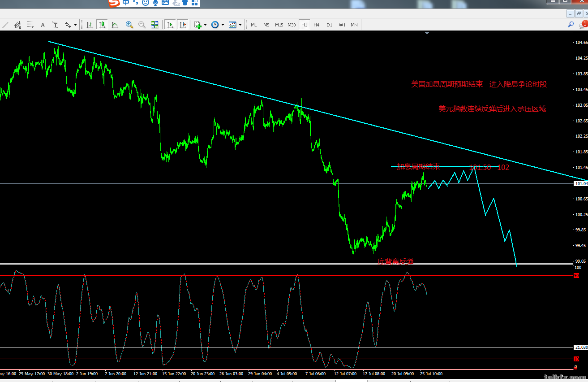Select the H1 timeframe button
The image size is (588, 382).
(x=304, y=25)
